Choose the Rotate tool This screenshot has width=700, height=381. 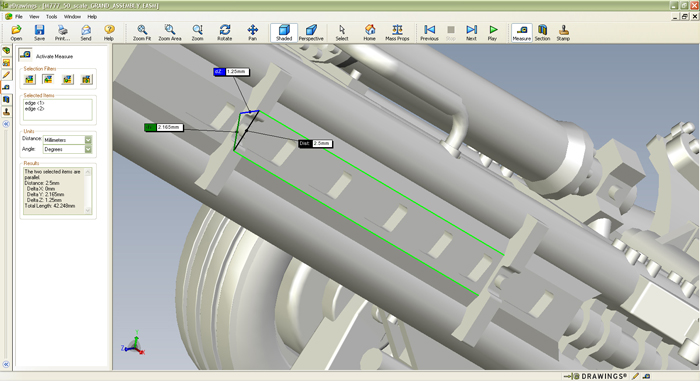click(x=225, y=33)
